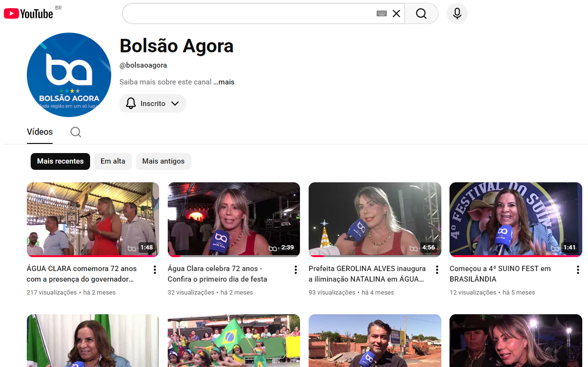This screenshot has height=367, width=588.
Task: Click '93 visualizações • há 4 meses' text
Action: (351, 293)
